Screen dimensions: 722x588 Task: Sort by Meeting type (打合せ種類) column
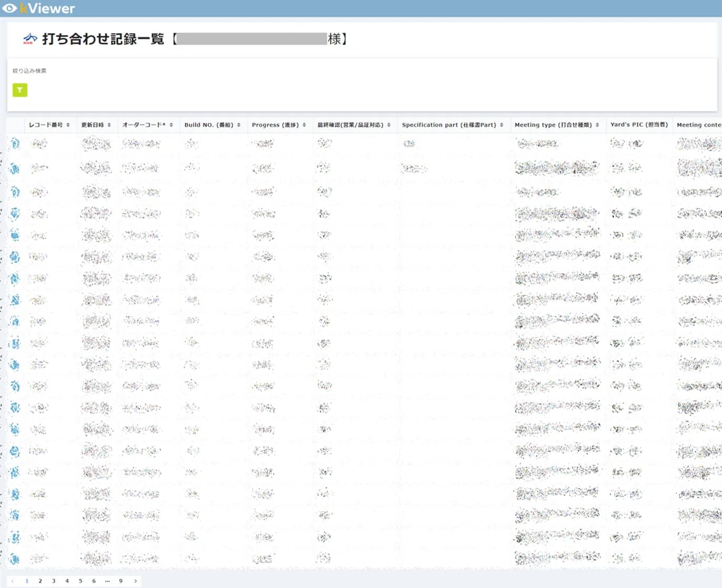[x=556, y=125]
